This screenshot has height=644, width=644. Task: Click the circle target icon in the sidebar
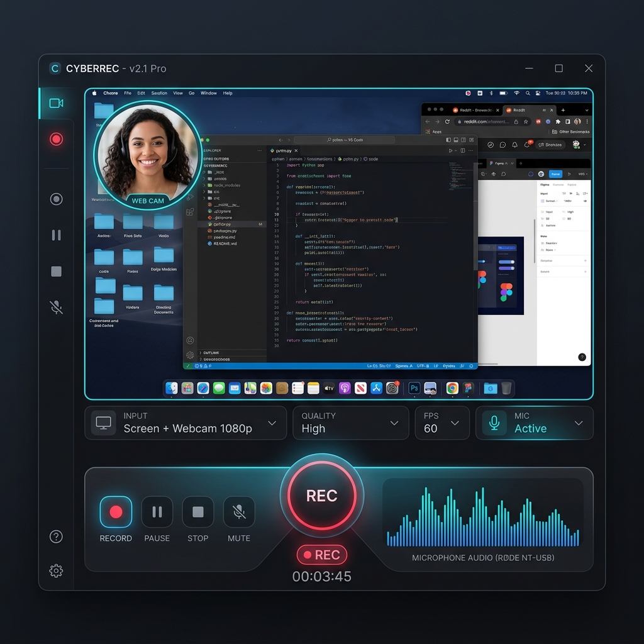point(56,199)
